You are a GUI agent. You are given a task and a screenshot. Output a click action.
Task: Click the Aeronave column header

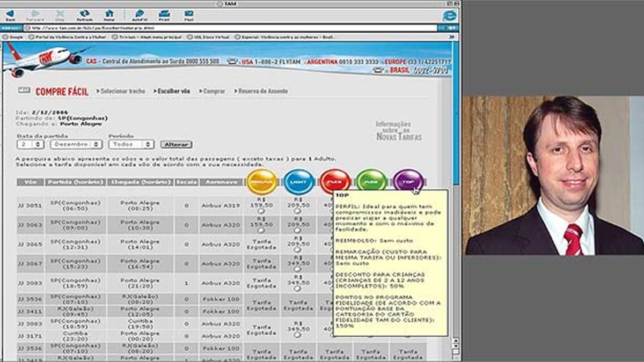click(x=221, y=182)
